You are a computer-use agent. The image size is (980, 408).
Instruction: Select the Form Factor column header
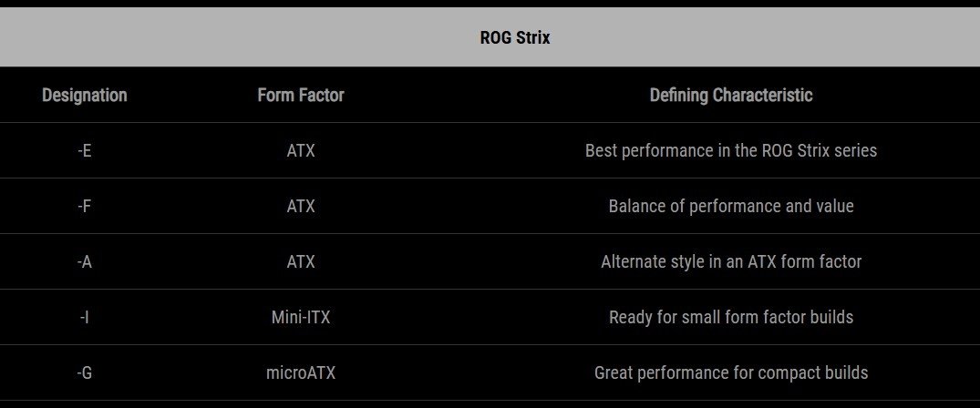click(301, 95)
